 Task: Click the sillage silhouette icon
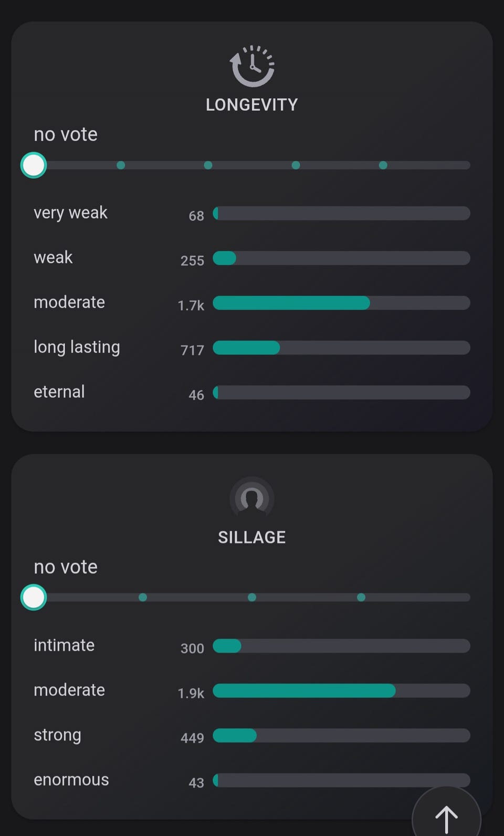coord(252,498)
